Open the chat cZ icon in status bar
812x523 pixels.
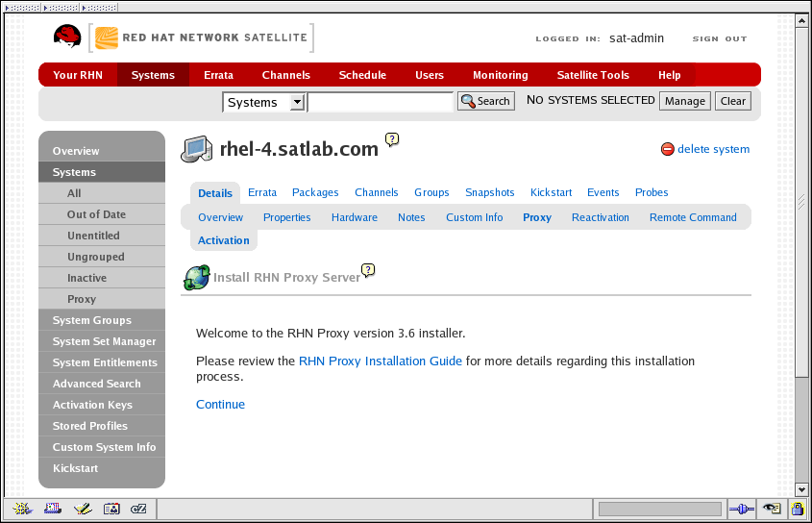(138, 509)
